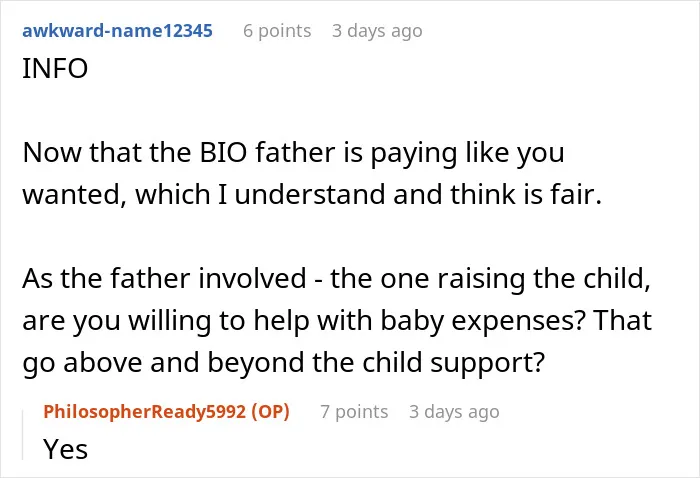Open the top comment's 3 days ago timestamp
Screen dimensions: 700x478
(x=377, y=31)
